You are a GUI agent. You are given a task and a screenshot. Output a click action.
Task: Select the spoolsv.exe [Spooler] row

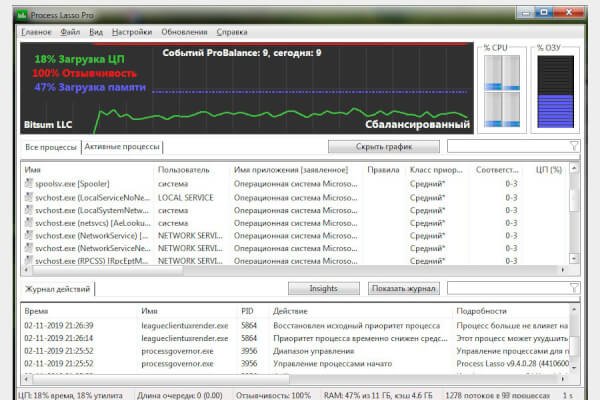(x=295, y=184)
